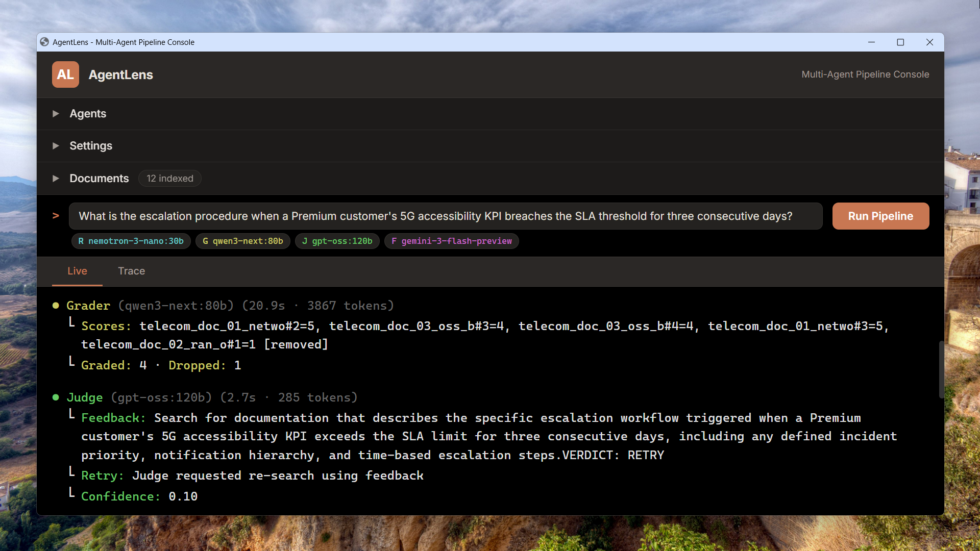
Task: Click the globe icon in title bar
Action: pos(44,42)
